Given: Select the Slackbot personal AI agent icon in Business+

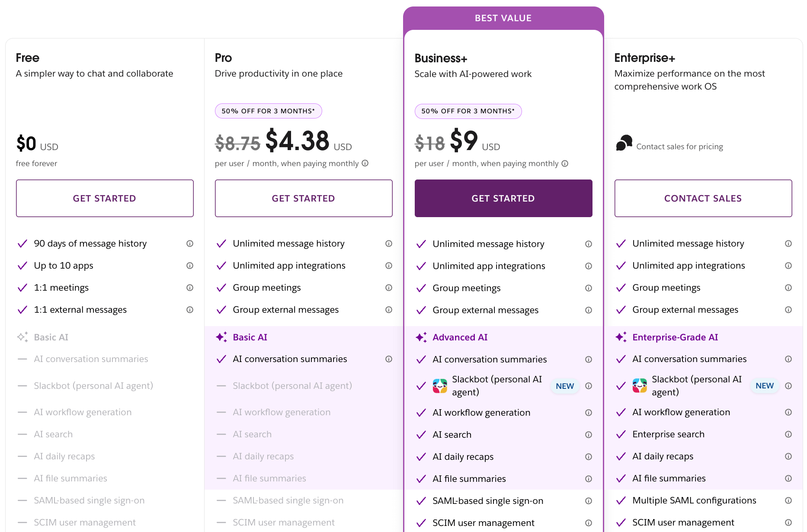Looking at the screenshot, I should point(439,386).
